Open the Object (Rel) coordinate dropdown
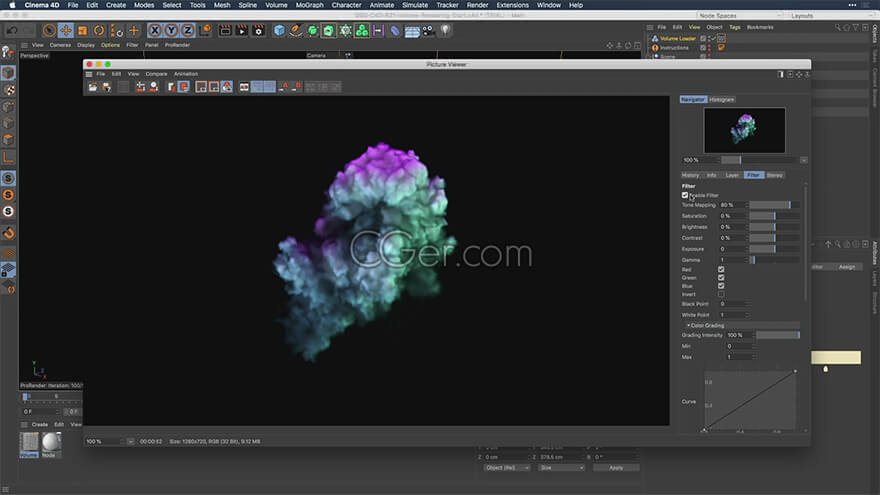Image resolution: width=880 pixels, height=495 pixels. 507,468
